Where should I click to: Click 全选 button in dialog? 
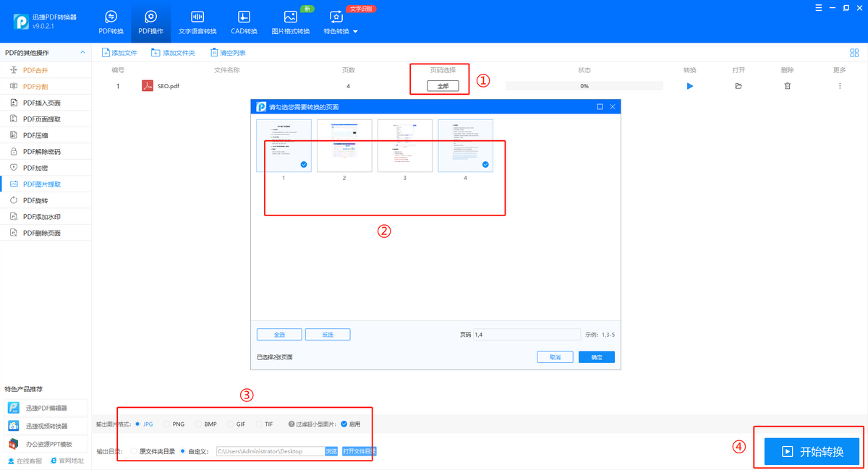coord(279,335)
